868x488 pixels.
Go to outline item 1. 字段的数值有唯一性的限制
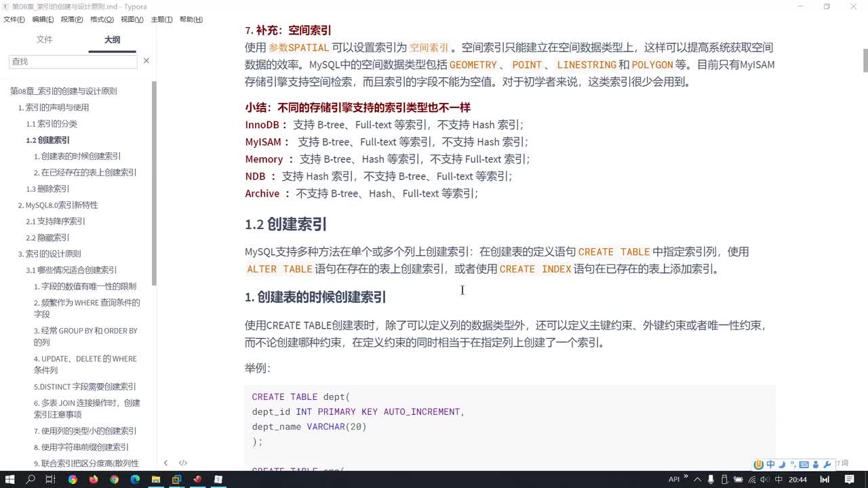pos(85,286)
